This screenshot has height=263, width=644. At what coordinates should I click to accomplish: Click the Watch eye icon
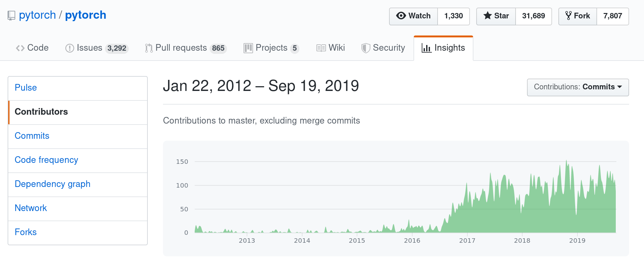(401, 16)
